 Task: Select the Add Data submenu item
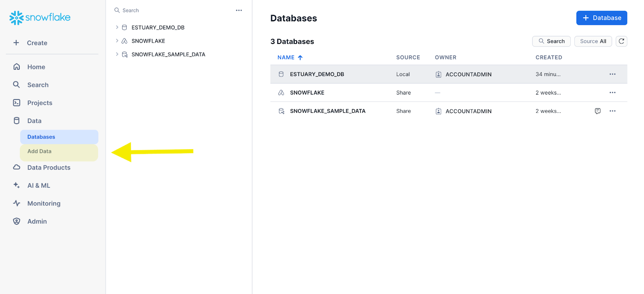59,153
